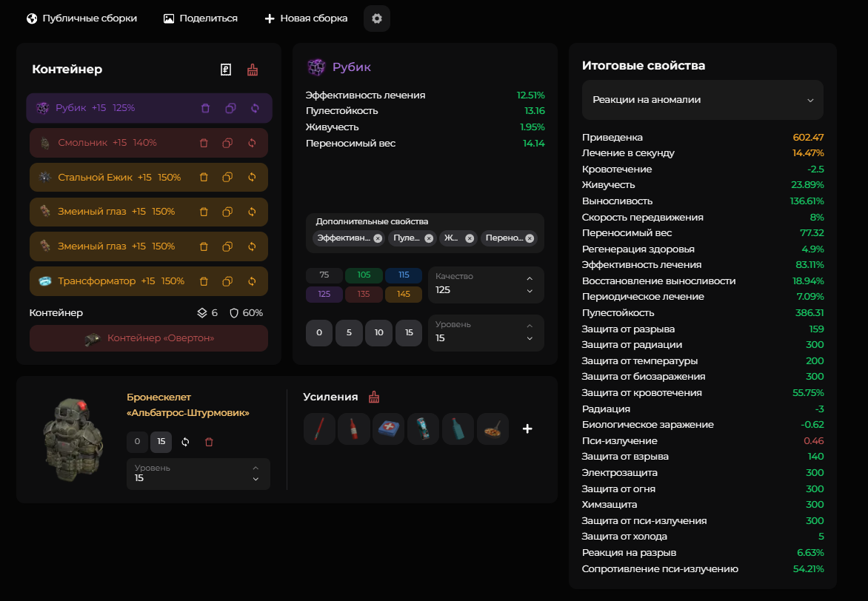Click Поделиться in the top bar

201,19
